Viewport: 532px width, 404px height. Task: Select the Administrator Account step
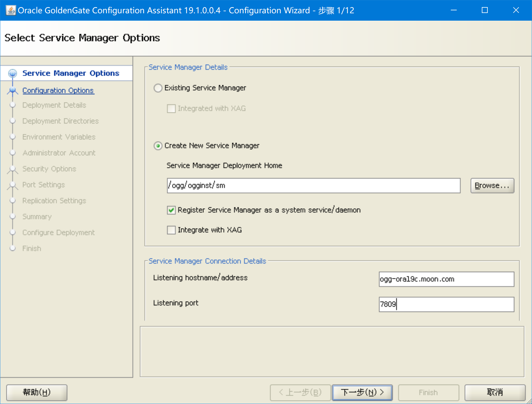tap(59, 153)
